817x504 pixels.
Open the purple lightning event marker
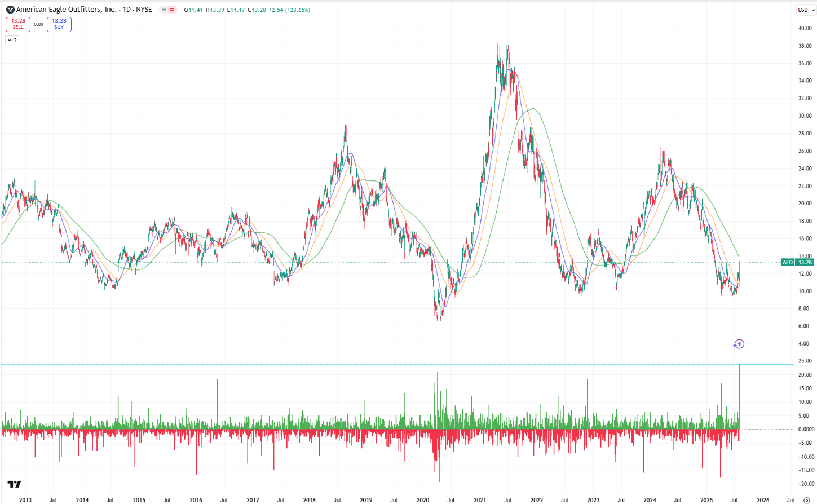coord(739,344)
